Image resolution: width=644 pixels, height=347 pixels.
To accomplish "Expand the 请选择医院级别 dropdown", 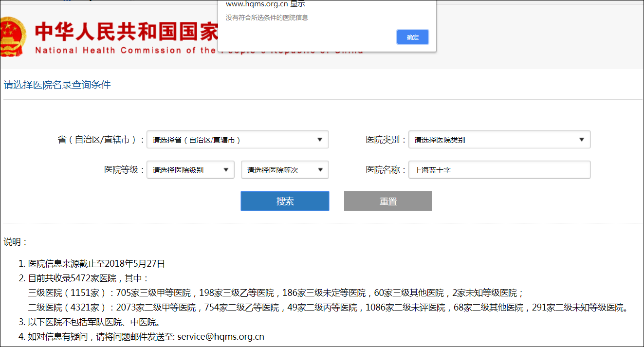I will pos(190,169).
